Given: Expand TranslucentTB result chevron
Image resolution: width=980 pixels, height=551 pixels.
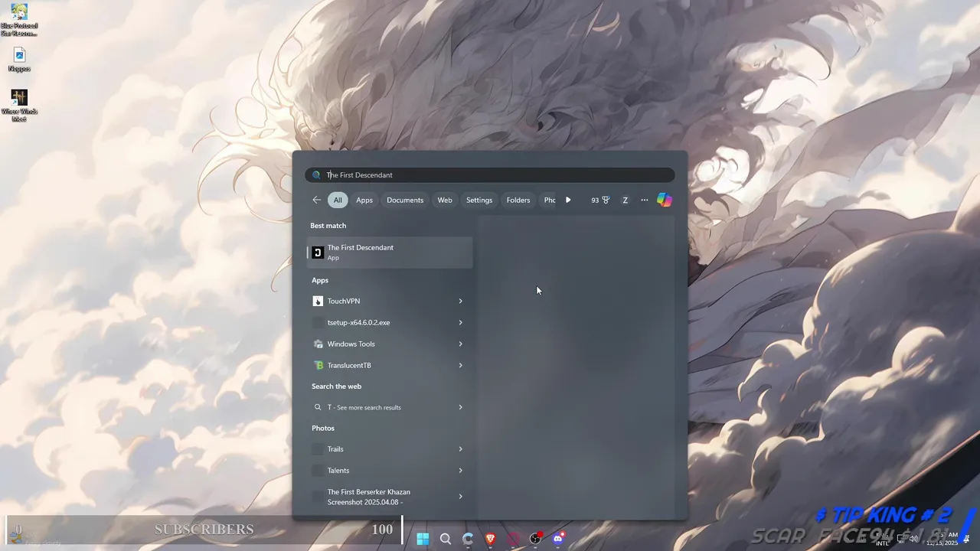Looking at the screenshot, I should click(x=460, y=366).
